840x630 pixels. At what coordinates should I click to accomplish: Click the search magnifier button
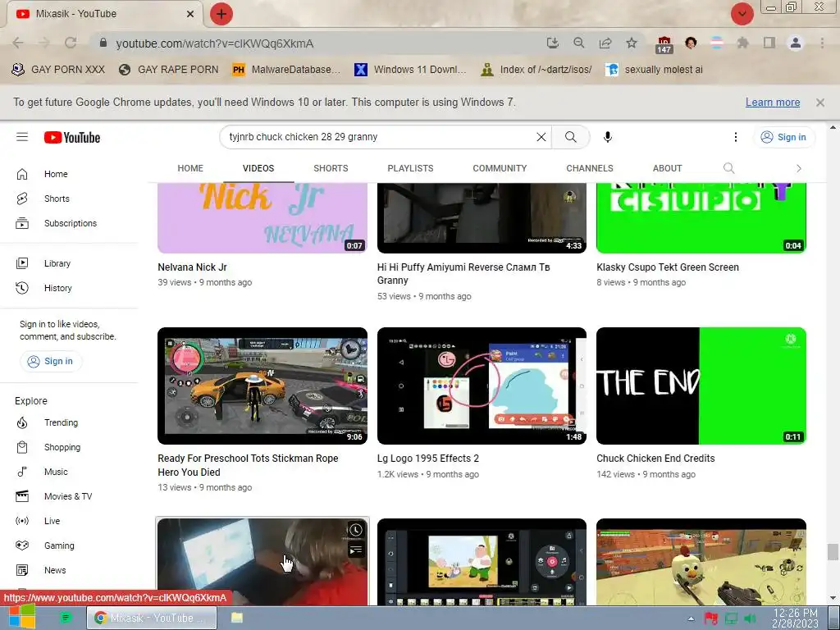click(571, 137)
